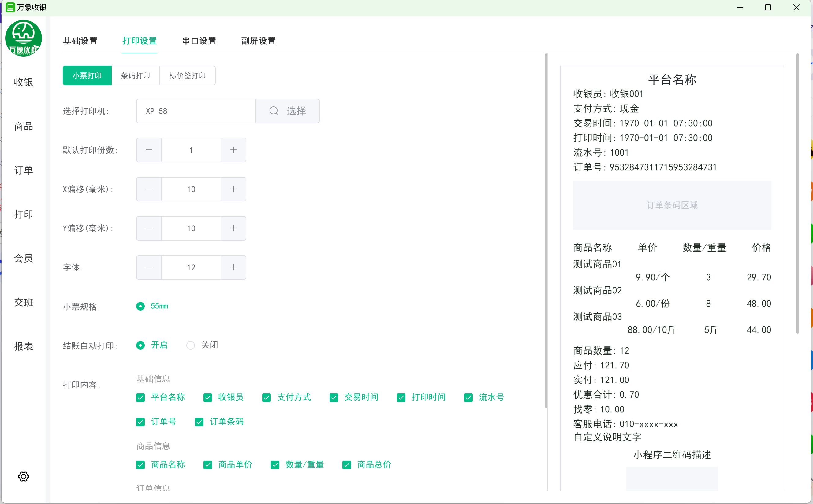Open settings via sidebar gear icon
This screenshot has height=504, width=813.
tap(23, 476)
